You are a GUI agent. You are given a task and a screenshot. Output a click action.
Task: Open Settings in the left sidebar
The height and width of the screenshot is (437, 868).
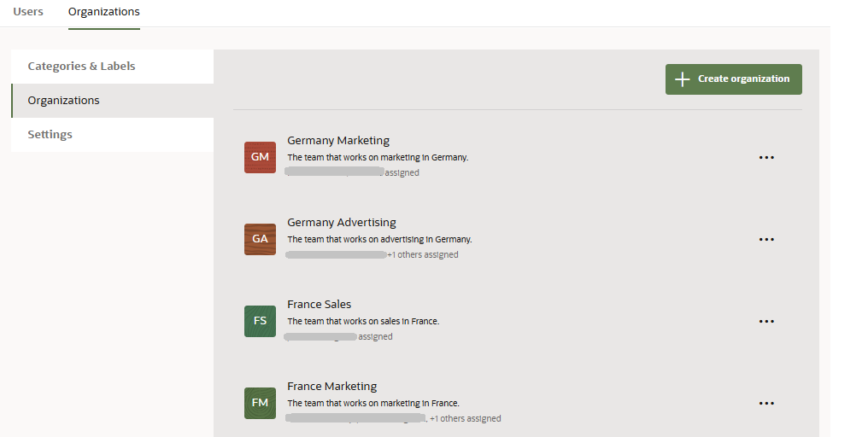[x=50, y=134]
